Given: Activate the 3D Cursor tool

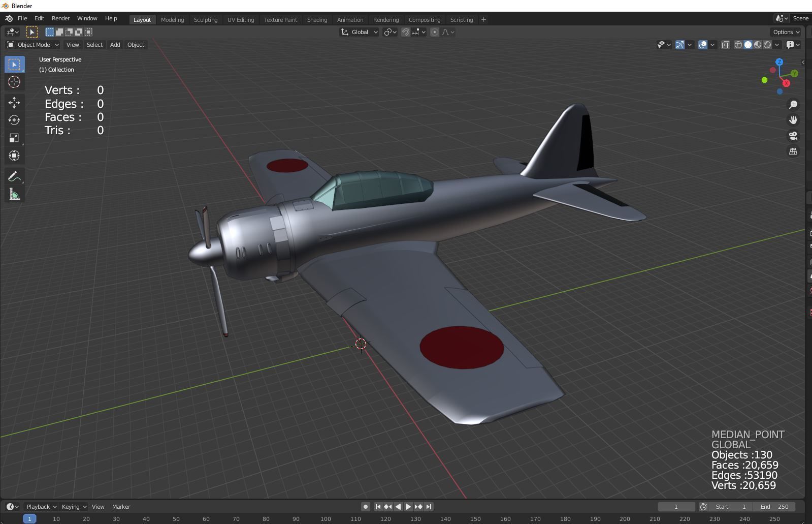Looking at the screenshot, I should coord(14,82).
